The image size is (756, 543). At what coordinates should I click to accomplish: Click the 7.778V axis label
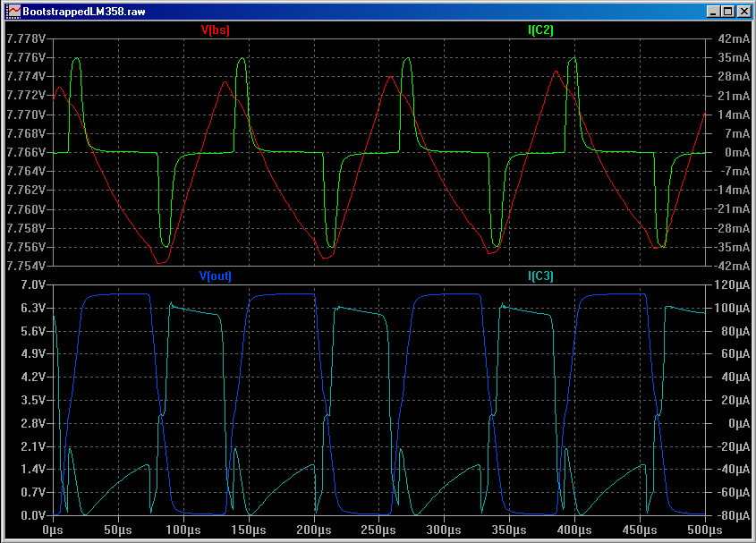point(26,38)
